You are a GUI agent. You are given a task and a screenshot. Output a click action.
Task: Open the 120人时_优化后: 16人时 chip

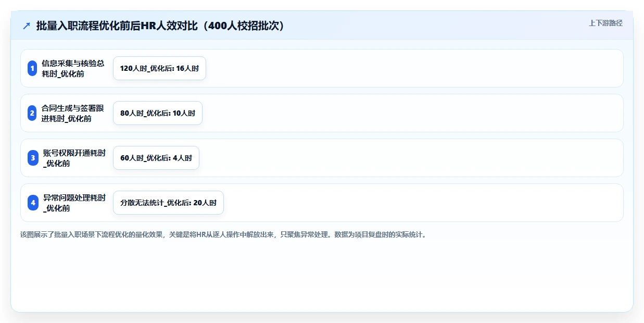pyautogui.click(x=159, y=68)
